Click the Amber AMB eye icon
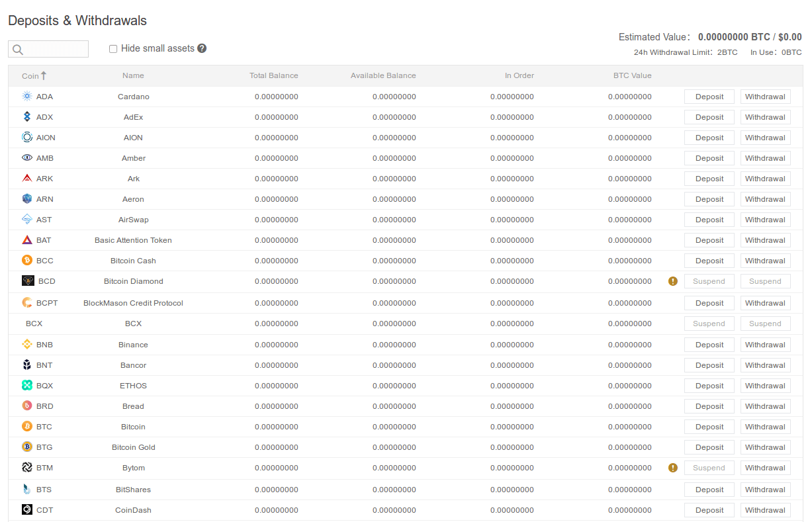The width and height of the screenshot is (812, 522). (x=27, y=158)
